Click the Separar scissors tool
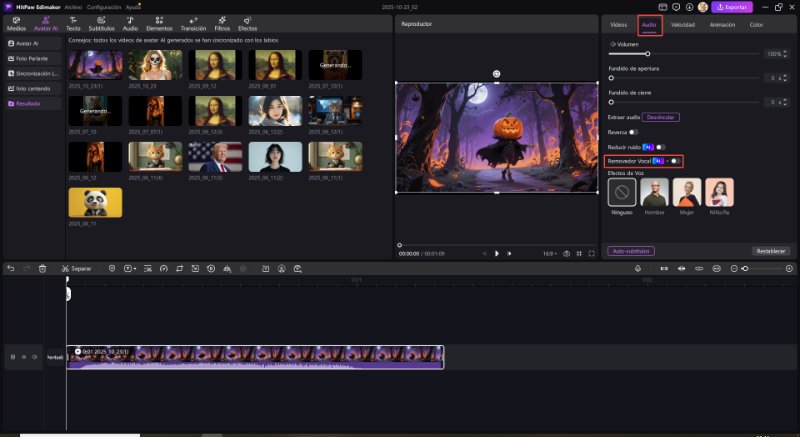The image size is (800, 437). (x=76, y=269)
